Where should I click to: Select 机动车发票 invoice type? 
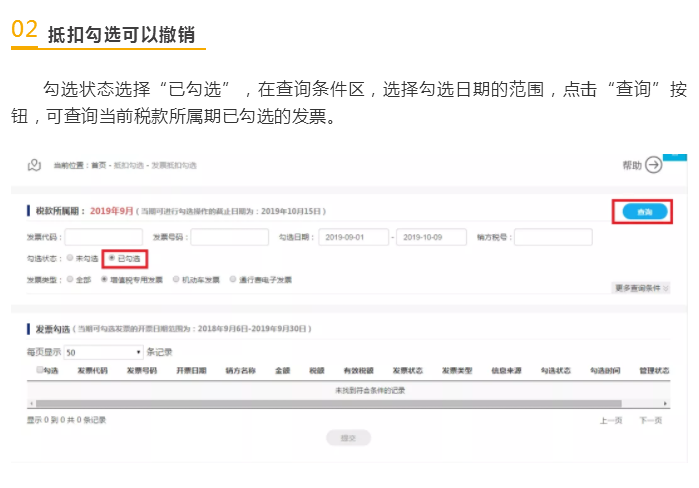coord(177,280)
